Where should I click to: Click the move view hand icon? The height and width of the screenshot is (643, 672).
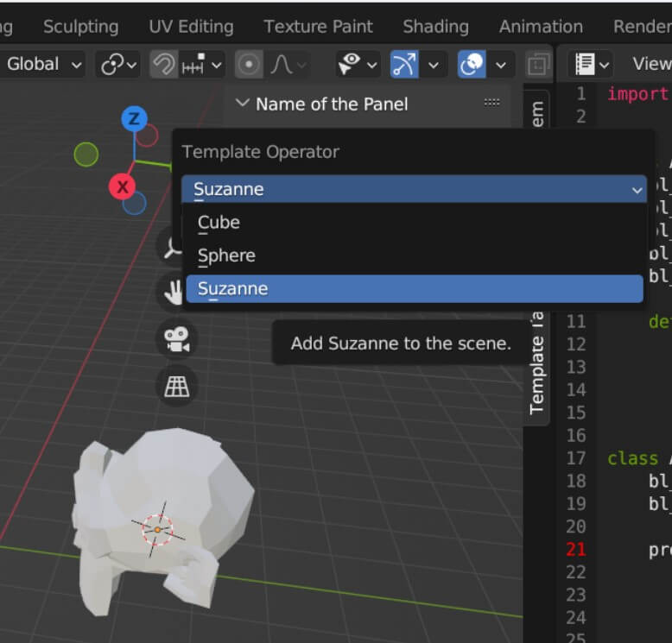tap(172, 293)
